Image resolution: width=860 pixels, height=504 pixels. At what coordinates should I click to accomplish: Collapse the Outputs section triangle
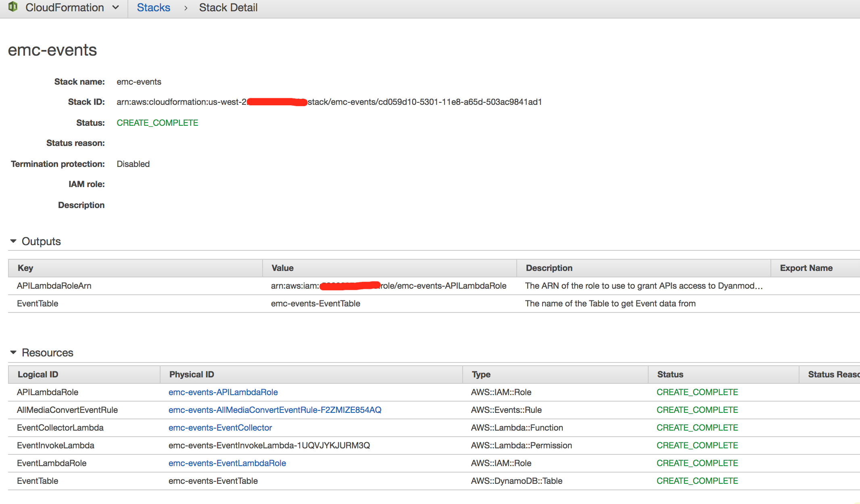pyautogui.click(x=13, y=241)
